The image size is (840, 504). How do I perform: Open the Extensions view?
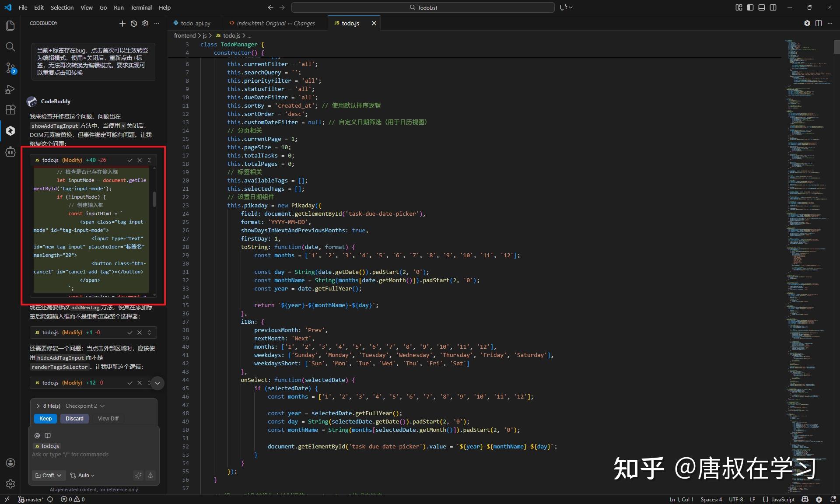[10, 110]
